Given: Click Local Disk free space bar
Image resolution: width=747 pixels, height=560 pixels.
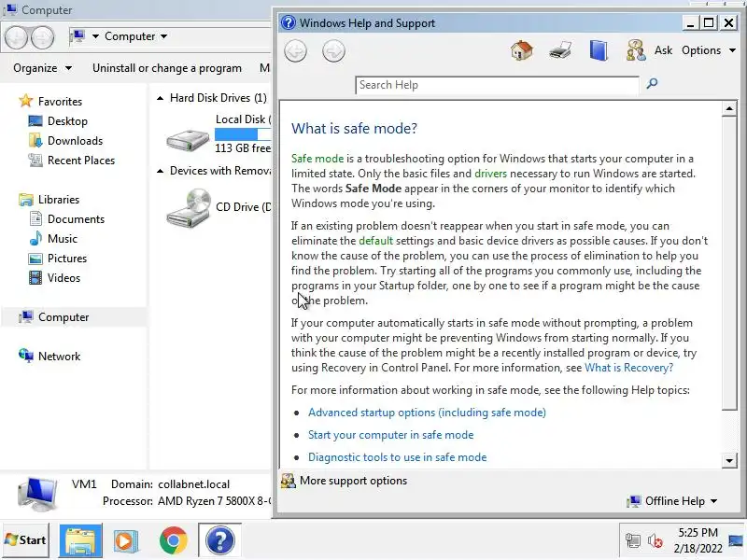Looking at the screenshot, I should 243,133.
